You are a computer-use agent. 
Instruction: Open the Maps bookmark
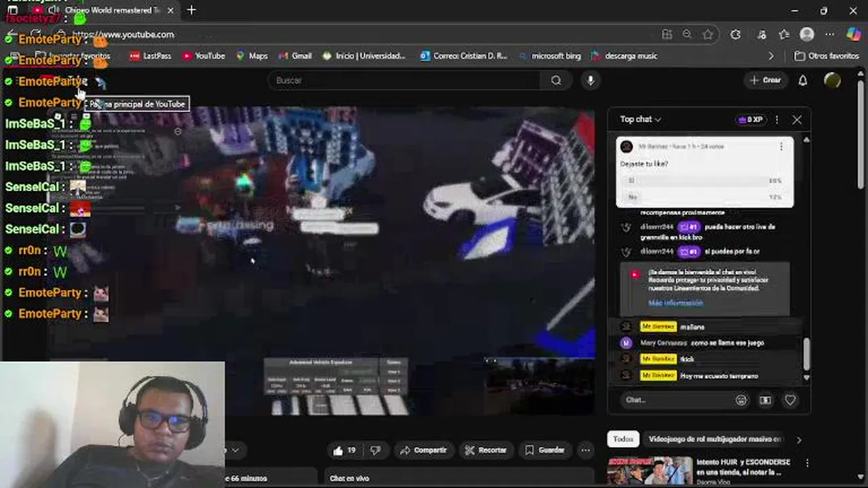[x=252, y=56]
